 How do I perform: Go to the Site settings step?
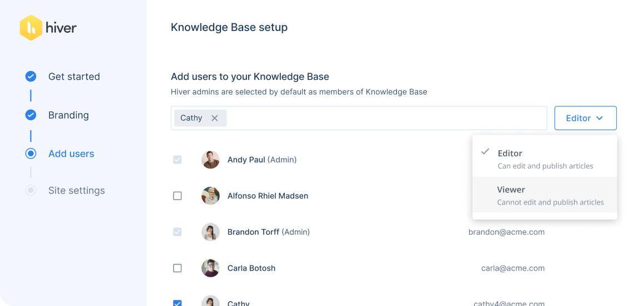[76, 190]
